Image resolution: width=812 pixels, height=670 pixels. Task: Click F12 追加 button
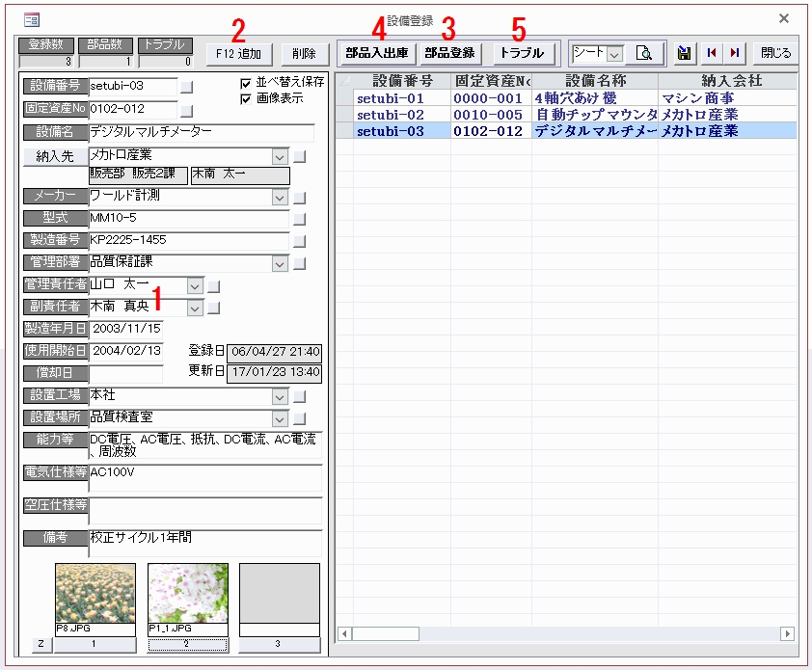coord(239,54)
